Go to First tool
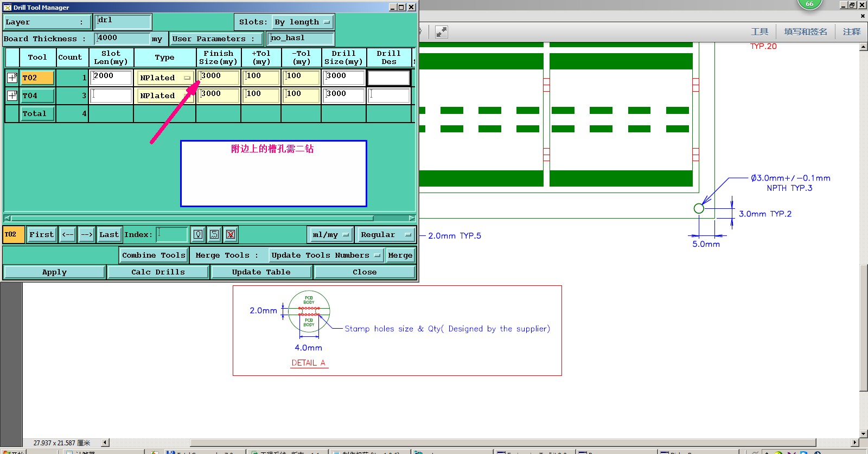 click(x=42, y=234)
